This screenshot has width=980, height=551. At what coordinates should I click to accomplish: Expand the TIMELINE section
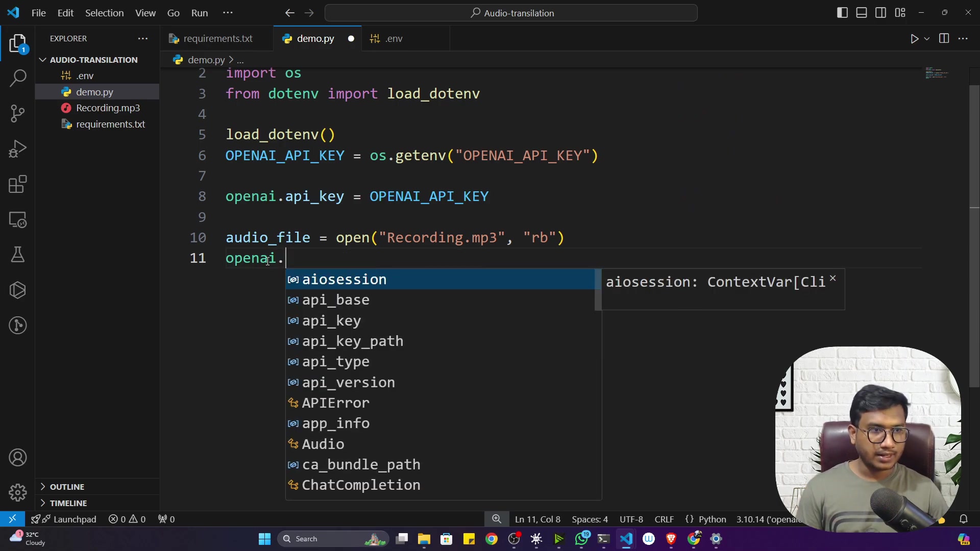68,503
